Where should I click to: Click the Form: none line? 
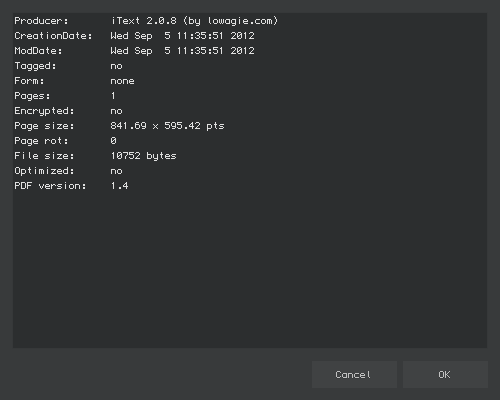(74, 81)
